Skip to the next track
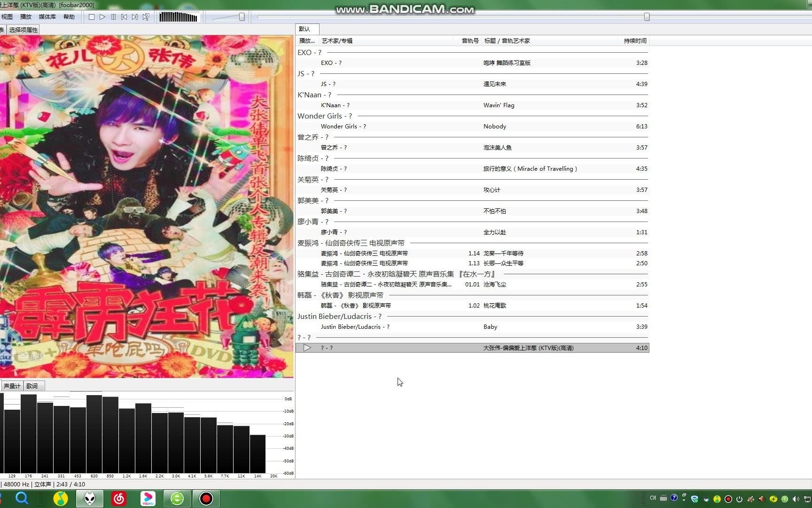Screen dimensions: 812x508 click(135, 17)
